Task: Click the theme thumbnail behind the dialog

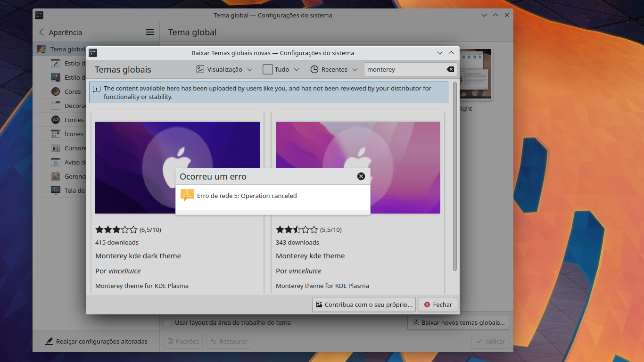Action: pyautogui.click(x=476, y=74)
